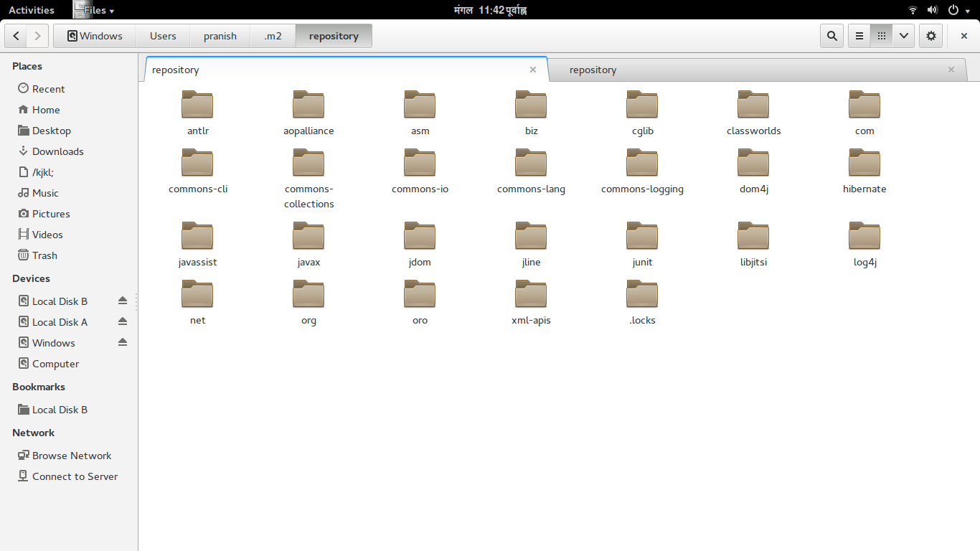Switch to list view icon
This screenshot has height=551, width=980.
[x=859, y=35]
